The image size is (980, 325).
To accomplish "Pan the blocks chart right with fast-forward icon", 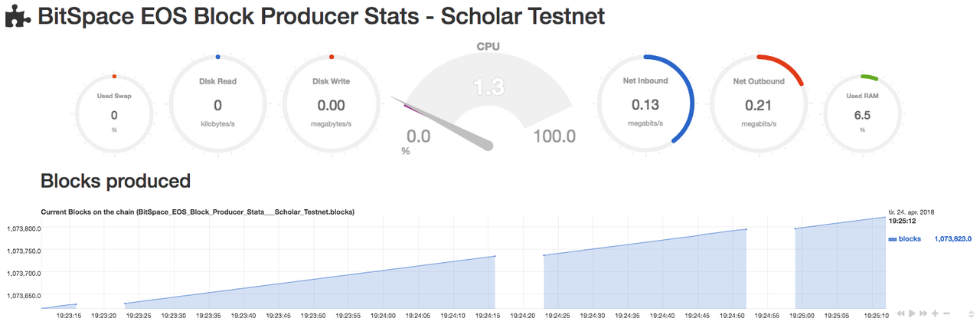I will pos(923,314).
